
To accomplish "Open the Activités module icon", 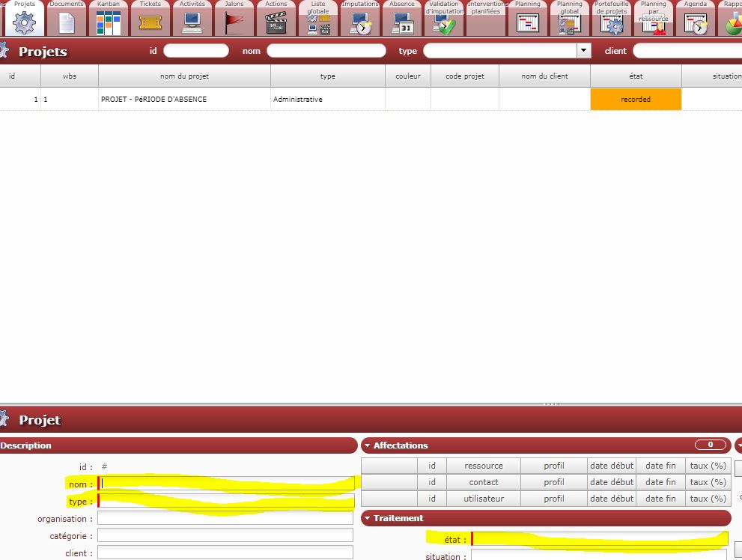I will [x=192, y=23].
